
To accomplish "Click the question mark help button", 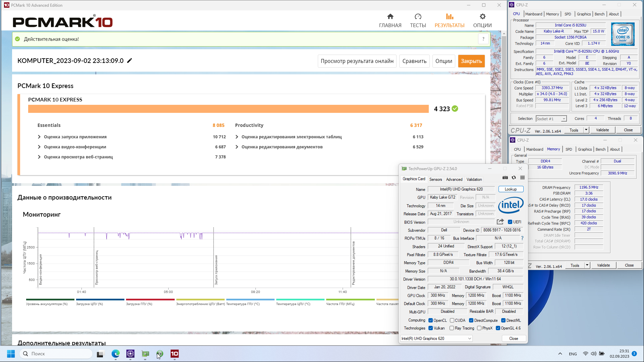I will coord(483,39).
